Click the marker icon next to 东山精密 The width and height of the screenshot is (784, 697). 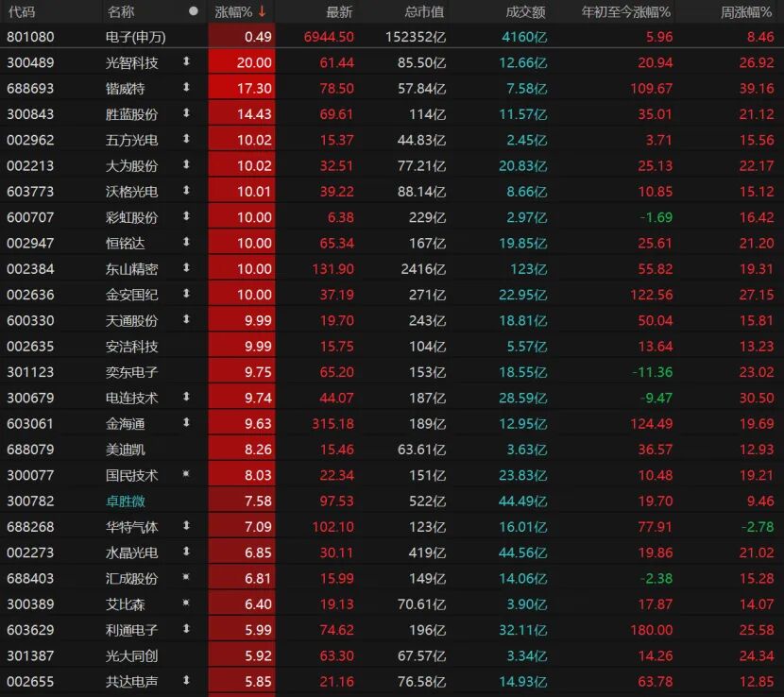click(x=186, y=268)
